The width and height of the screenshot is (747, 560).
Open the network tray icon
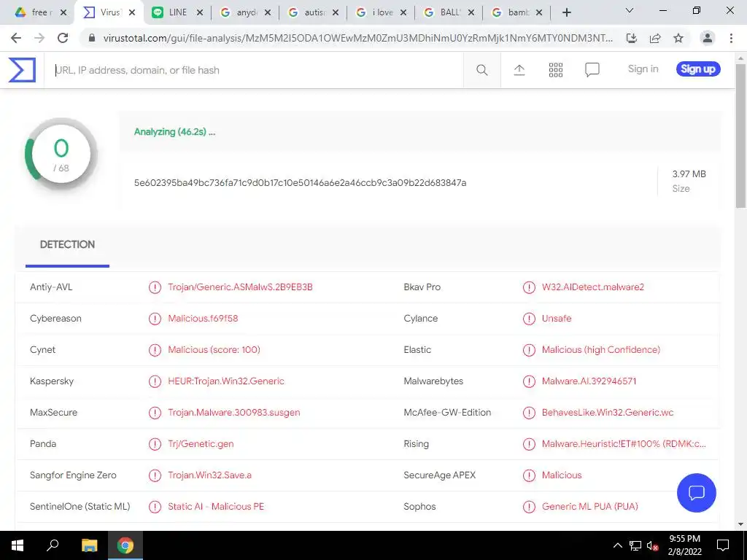pyautogui.click(x=635, y=545)
